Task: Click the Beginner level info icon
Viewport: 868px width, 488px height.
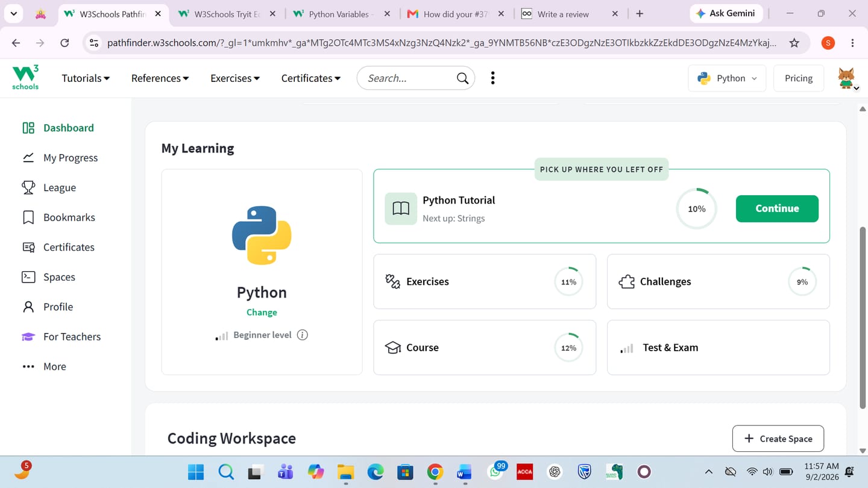Action: [303, 335]
